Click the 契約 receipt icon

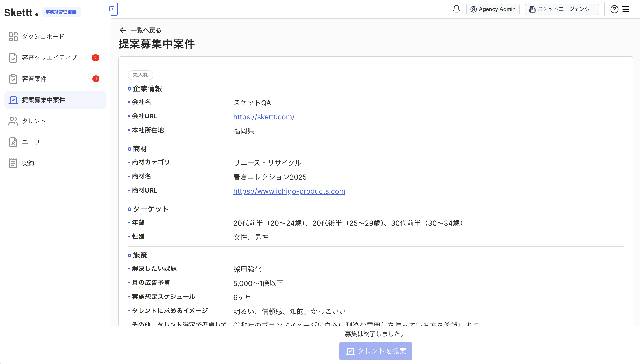pyautogui.click(x=13, y=163)
